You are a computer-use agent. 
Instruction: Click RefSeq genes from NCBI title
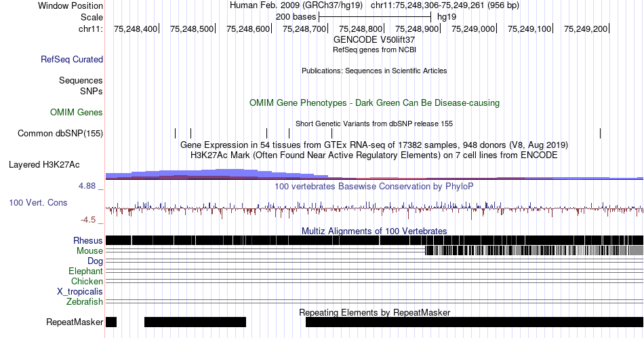point(374,50)
